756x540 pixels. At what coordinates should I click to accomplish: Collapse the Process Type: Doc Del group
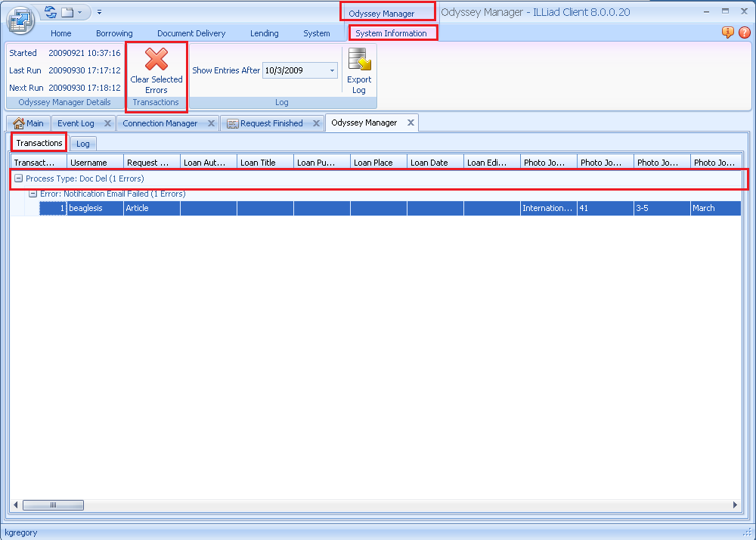[x=19, y=179]
